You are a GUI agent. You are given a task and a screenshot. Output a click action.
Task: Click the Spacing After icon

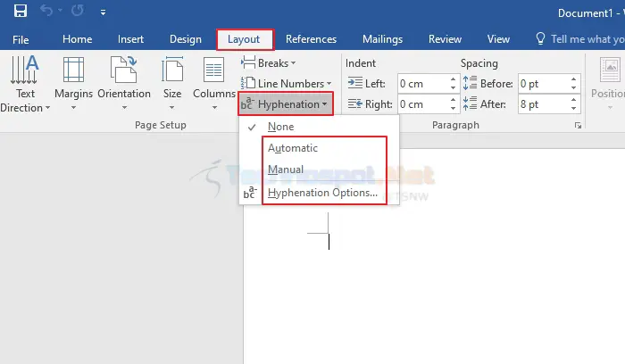pos(470,103)
